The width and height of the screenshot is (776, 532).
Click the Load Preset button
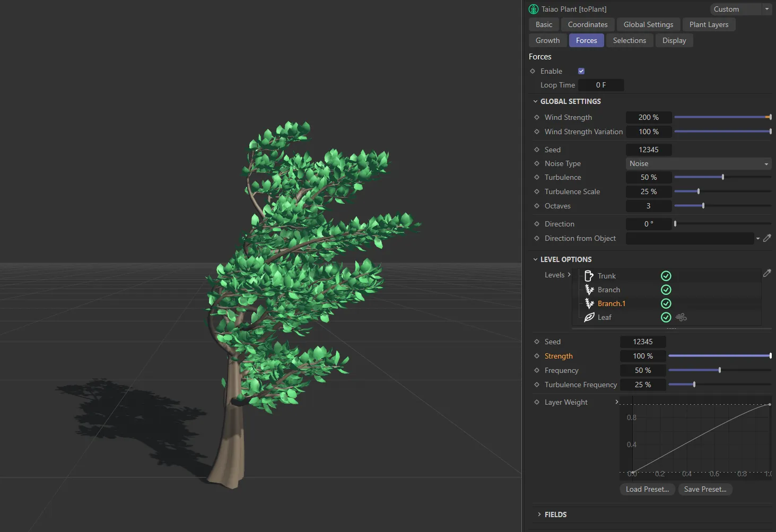pyautogui.click(x=647, y=489)
